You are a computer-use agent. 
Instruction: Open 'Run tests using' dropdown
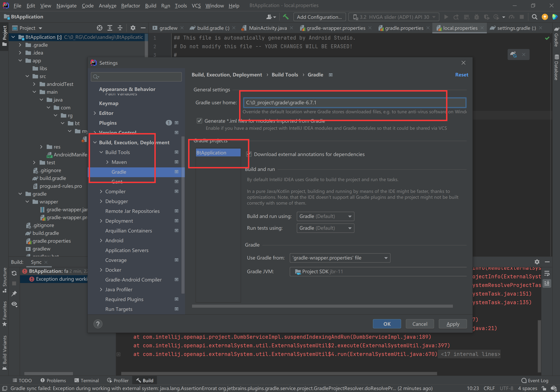coord(325,228)
